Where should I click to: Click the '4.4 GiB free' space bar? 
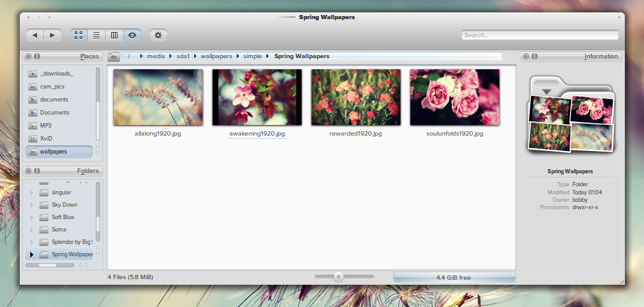454,277
